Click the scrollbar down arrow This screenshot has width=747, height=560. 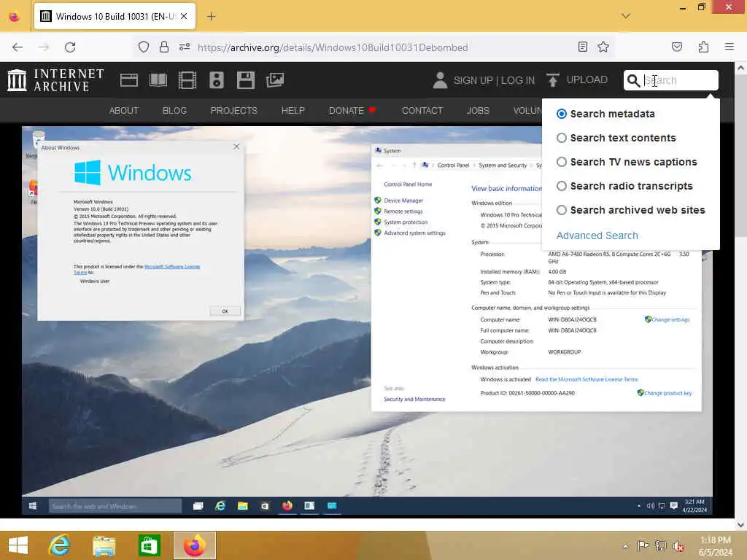coord(741,524)
